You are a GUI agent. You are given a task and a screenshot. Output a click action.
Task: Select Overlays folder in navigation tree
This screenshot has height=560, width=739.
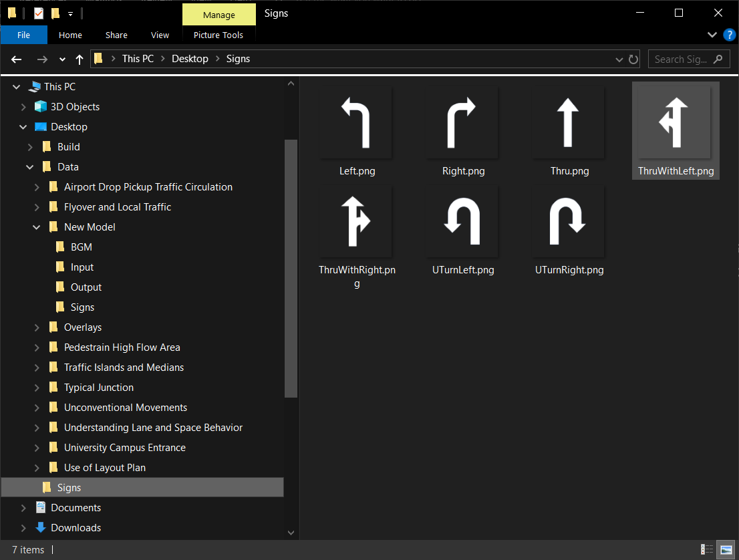[83, 327]
